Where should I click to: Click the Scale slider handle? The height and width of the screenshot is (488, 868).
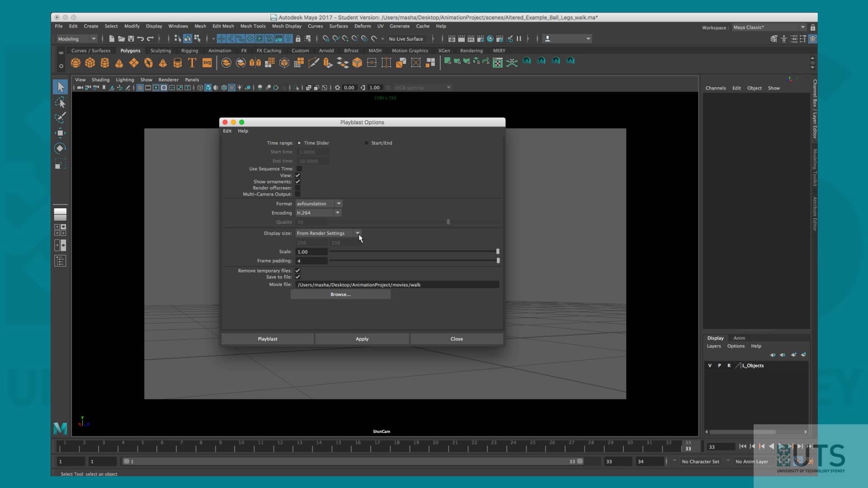pos(498,252)
